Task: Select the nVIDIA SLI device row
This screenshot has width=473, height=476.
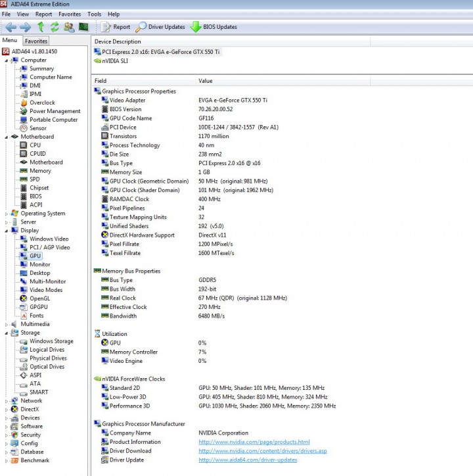Action: click(111, 61)
